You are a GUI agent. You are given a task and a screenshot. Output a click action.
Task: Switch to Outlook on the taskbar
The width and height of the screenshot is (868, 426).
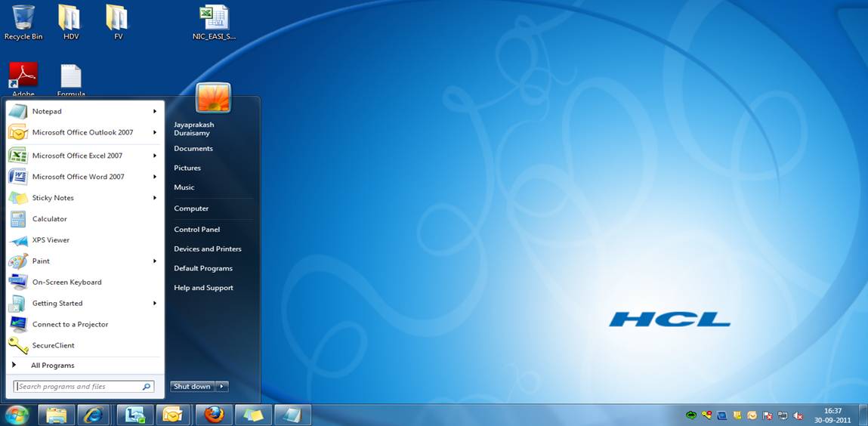[x=173, y=415]
